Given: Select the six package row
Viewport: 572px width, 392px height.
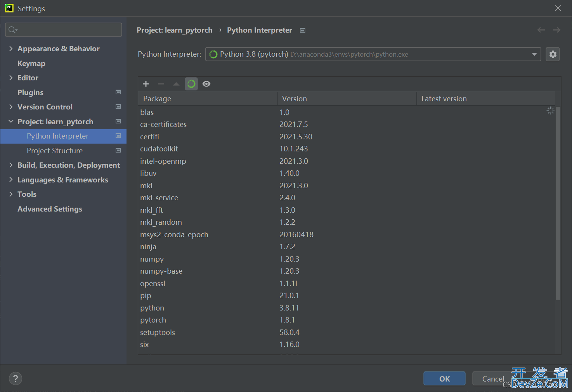Looking at the screenshot, I should pyautogui.click(x=347, y=345).
